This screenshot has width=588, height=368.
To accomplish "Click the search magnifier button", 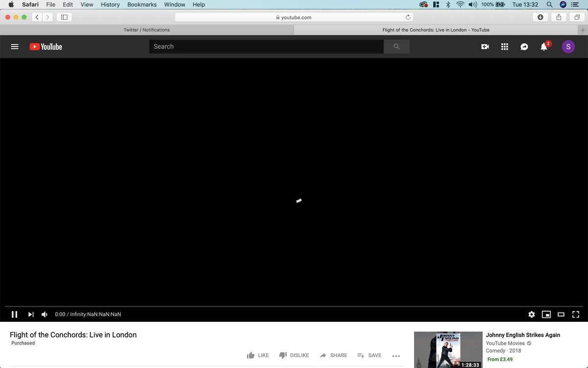I will (x=396, y=47).
